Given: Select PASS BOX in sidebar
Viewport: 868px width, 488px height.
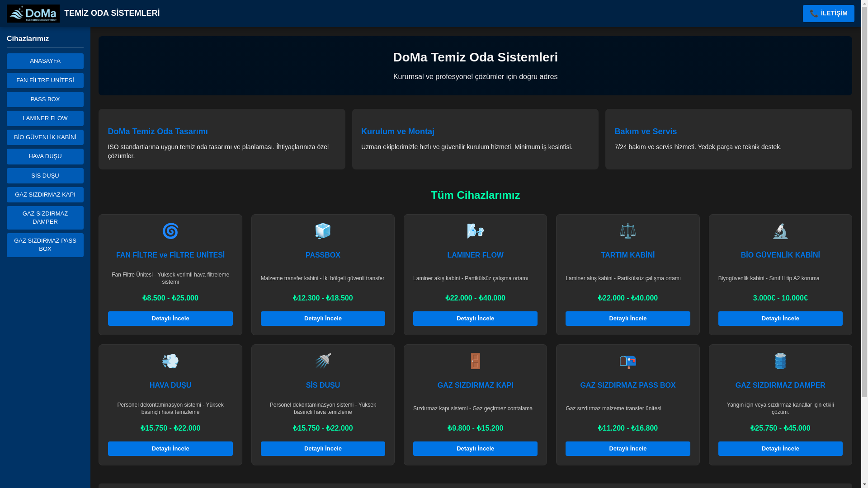Looking at the screenshot, I should (x=45, y=99).
